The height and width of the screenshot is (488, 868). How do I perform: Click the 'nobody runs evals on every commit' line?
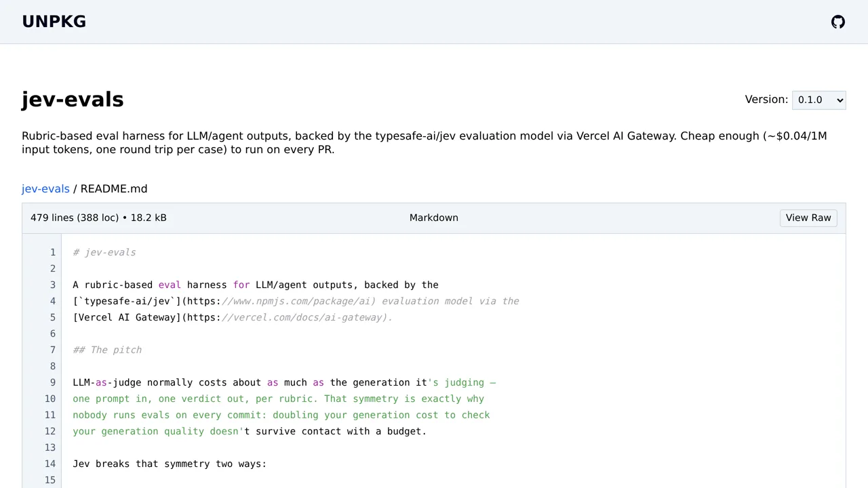281,415
